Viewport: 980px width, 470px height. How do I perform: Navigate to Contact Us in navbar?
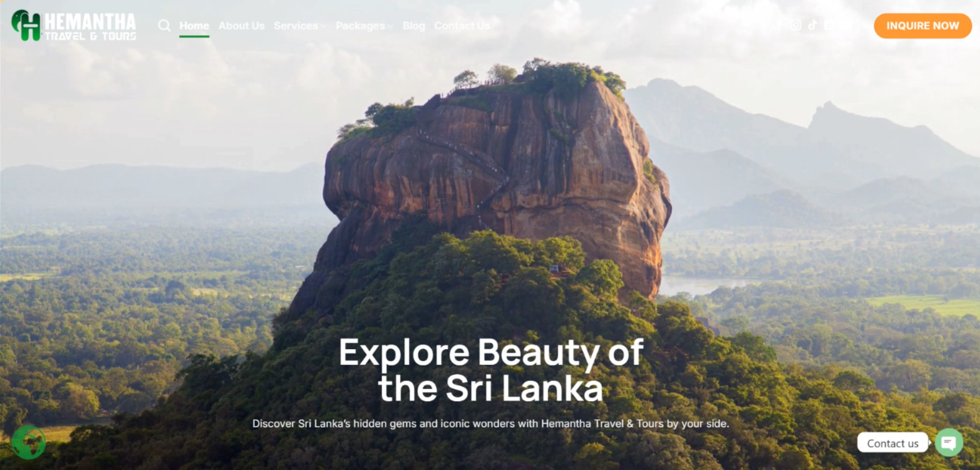[462, 25]
